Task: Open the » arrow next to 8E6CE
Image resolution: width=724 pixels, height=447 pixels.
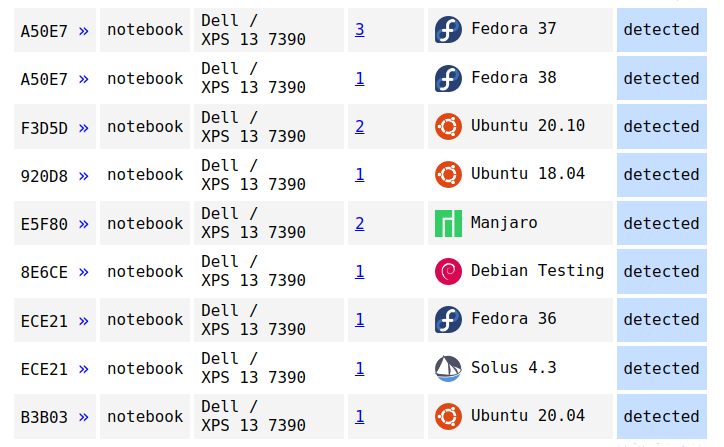Action: [x=83, y=272]
